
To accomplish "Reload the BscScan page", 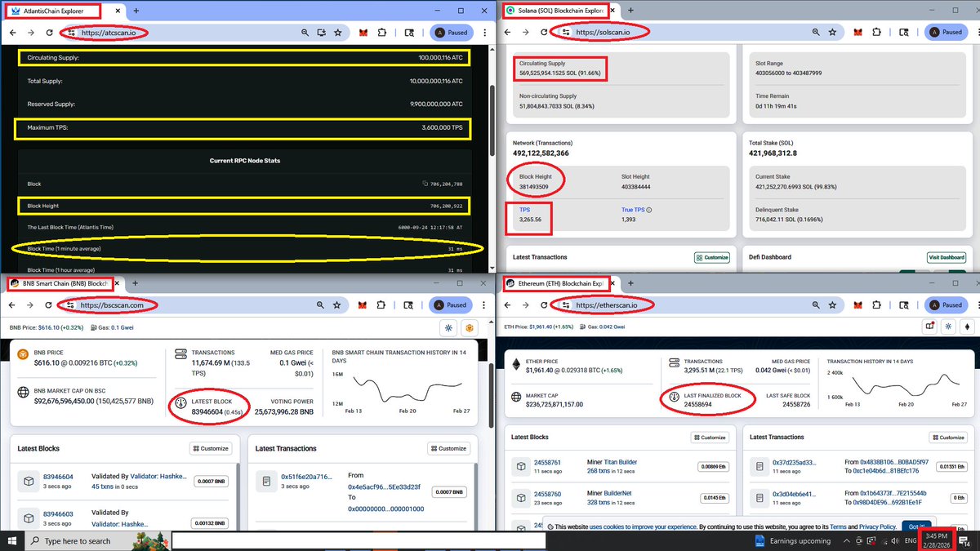I will [x=50, y=304].
